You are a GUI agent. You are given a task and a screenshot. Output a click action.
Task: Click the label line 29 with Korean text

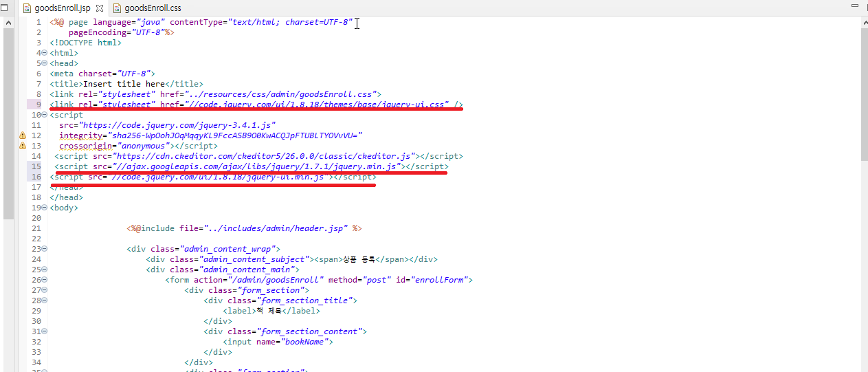(271, 311)
